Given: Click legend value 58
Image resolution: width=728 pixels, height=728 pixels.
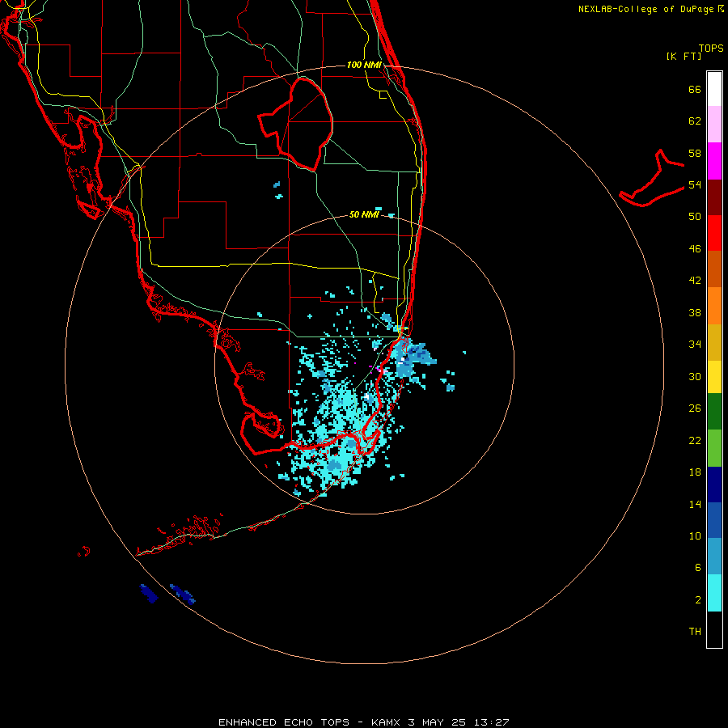Looking at the screenshot, I should pos(695,153).
